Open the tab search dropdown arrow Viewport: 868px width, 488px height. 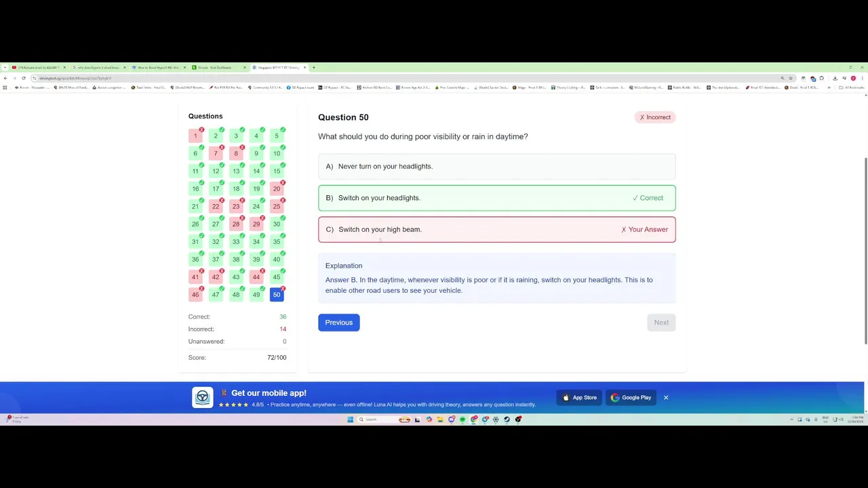(5, 67)
